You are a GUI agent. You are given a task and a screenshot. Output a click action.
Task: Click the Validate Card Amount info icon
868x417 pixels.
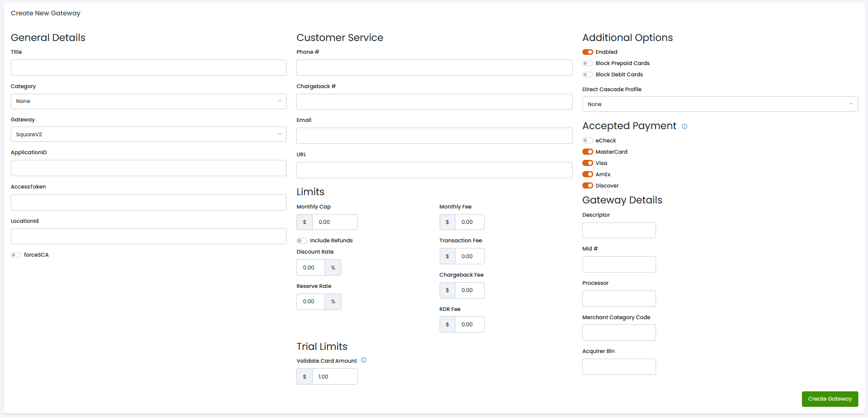point(363,360)
